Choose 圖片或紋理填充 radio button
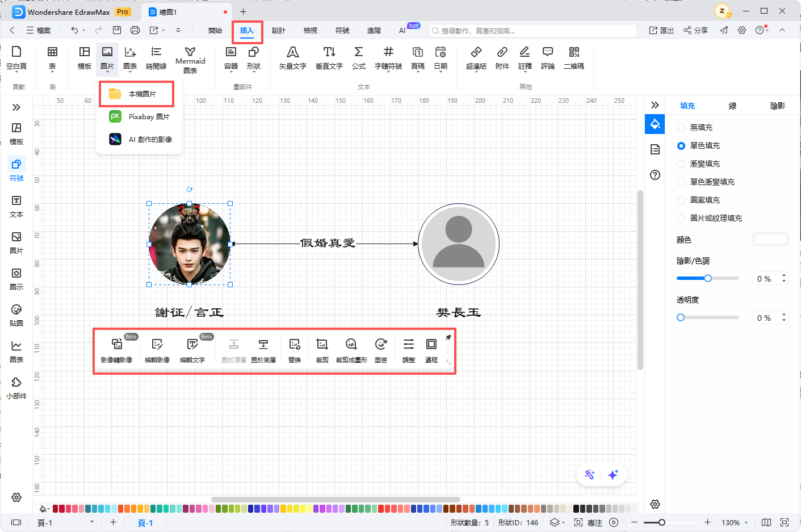 681,219
